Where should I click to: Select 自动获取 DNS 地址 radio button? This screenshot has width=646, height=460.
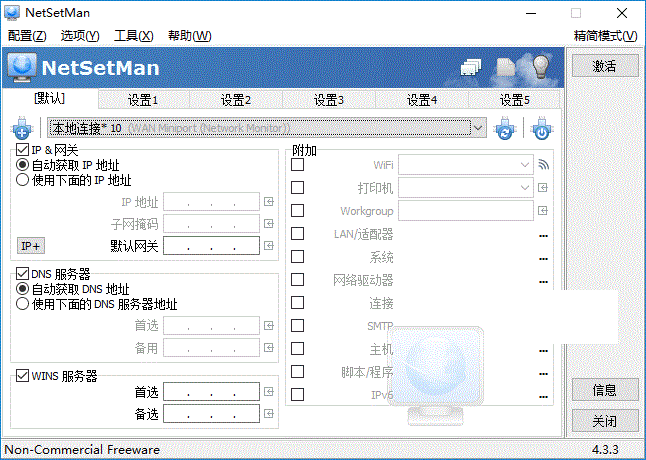click(x=22, y=289)
